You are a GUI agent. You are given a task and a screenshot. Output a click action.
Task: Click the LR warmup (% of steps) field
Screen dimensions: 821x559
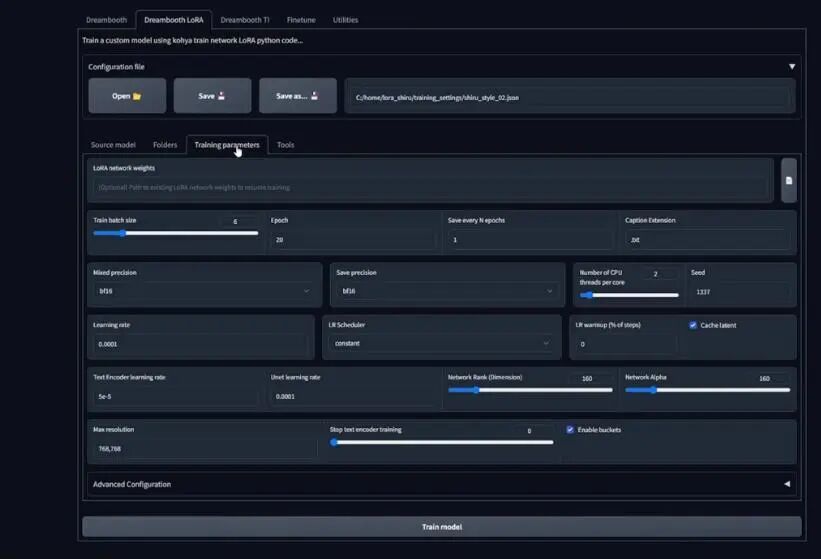click(626, 344)
